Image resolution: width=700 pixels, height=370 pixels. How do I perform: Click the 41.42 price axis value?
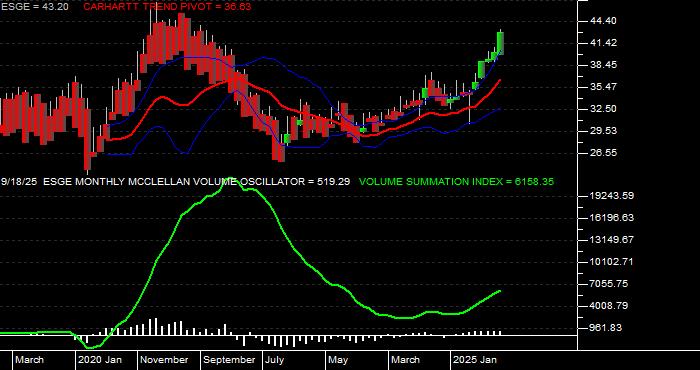coord(603,43)
